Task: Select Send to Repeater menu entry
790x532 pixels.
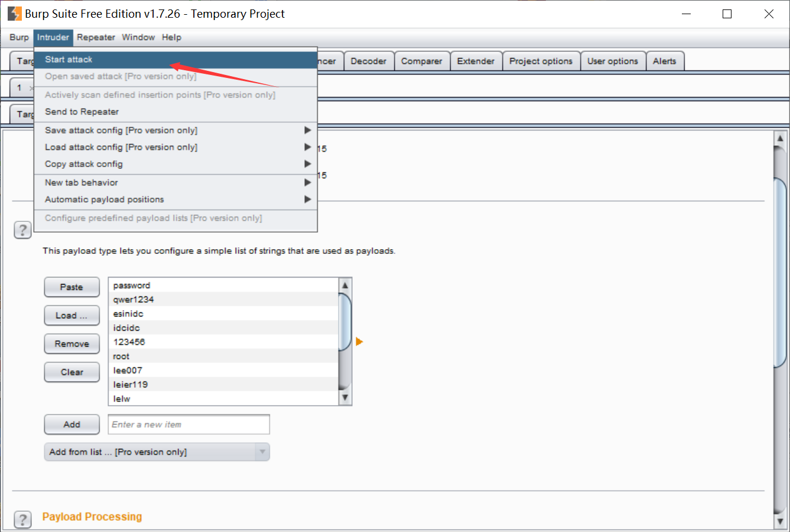Action: coord(175,112)
